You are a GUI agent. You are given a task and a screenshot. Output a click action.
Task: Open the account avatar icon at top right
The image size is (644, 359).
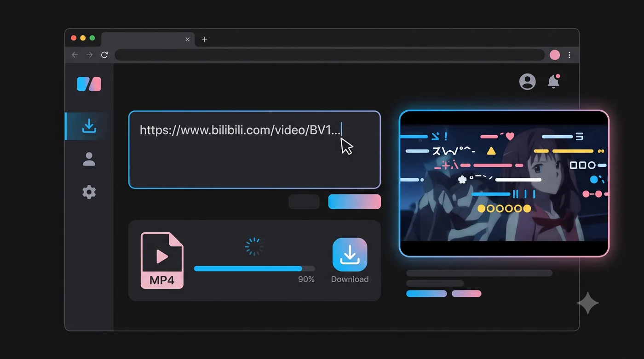(x=527, y=82)
